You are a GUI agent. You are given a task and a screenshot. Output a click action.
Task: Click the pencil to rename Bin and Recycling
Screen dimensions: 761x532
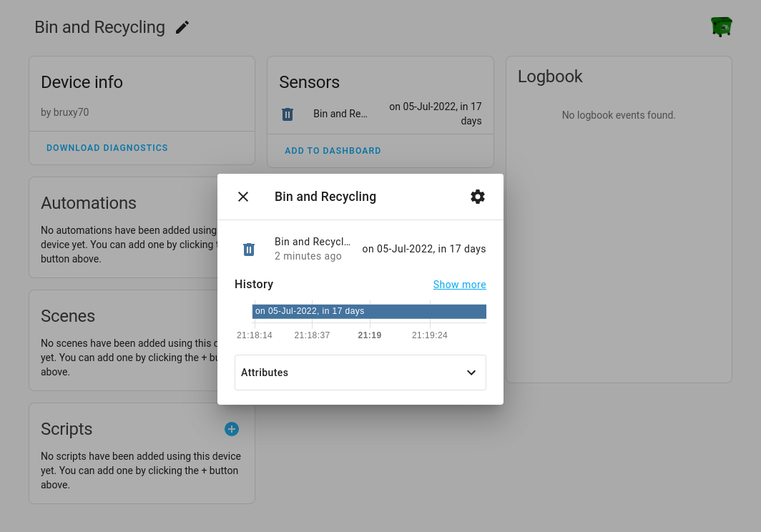click(182, 26)
